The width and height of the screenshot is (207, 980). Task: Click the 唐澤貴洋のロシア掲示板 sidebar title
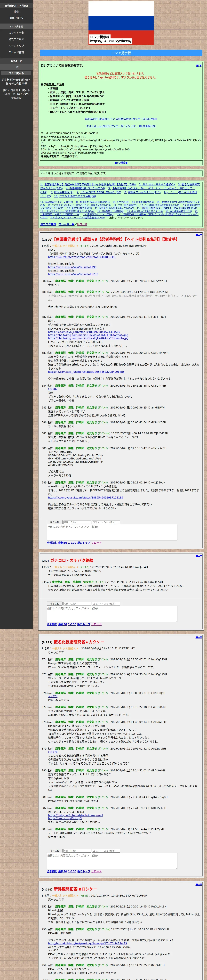point(16,6)
